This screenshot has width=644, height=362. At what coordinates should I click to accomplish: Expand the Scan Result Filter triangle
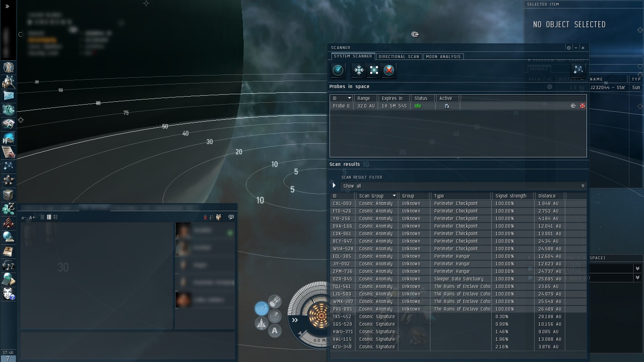[334, 186]
